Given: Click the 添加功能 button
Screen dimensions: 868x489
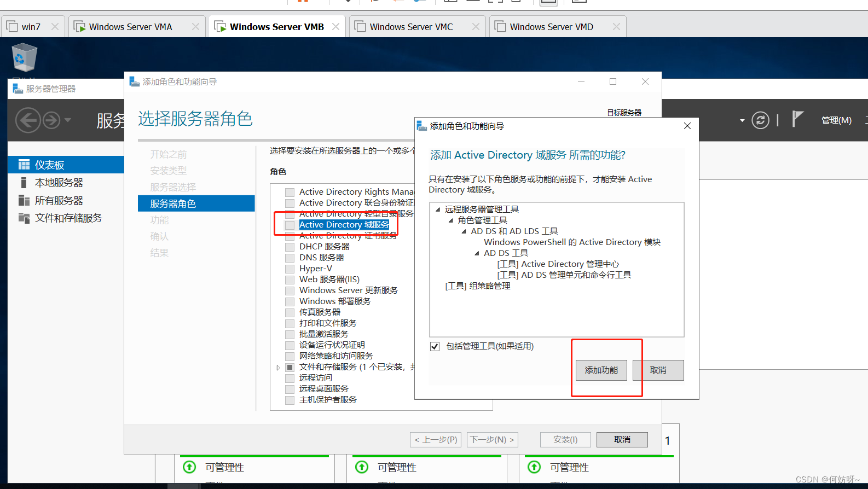Looking at the screenshot, I should tap(601, 370).
